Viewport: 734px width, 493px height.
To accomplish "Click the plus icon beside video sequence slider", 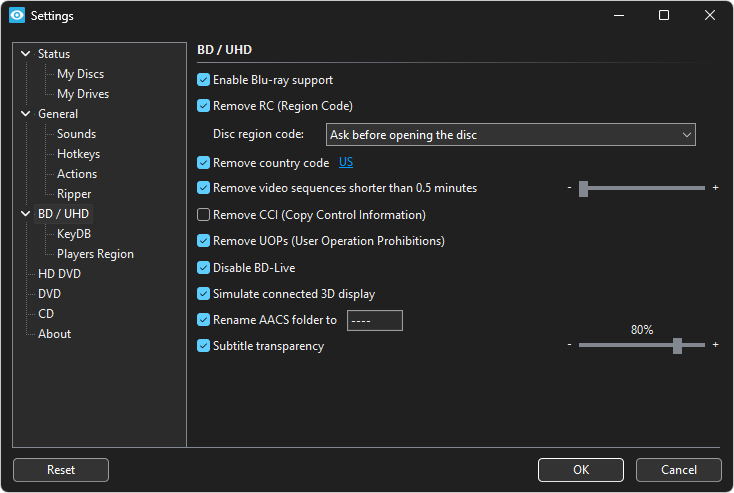I will click(715, 188).
